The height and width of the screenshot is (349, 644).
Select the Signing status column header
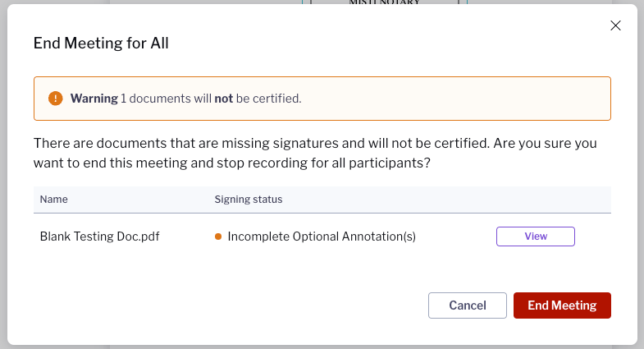(249, 200)
